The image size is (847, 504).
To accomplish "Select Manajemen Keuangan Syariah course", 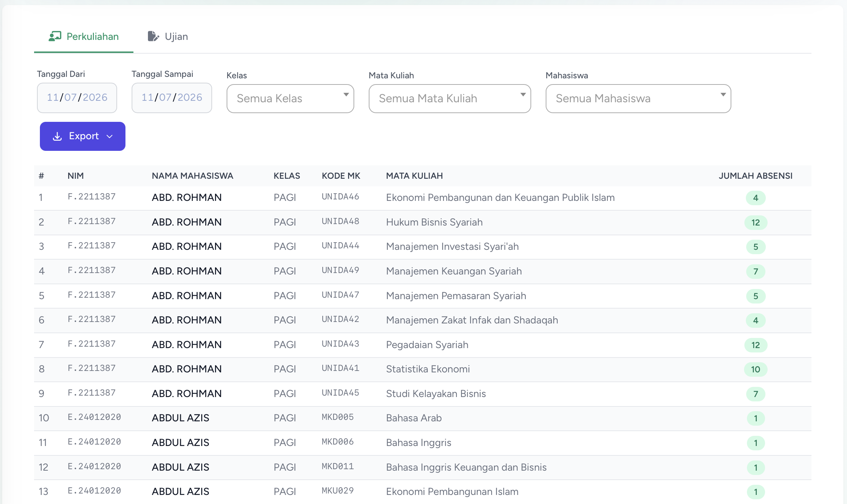I will [x=454, y=271].
